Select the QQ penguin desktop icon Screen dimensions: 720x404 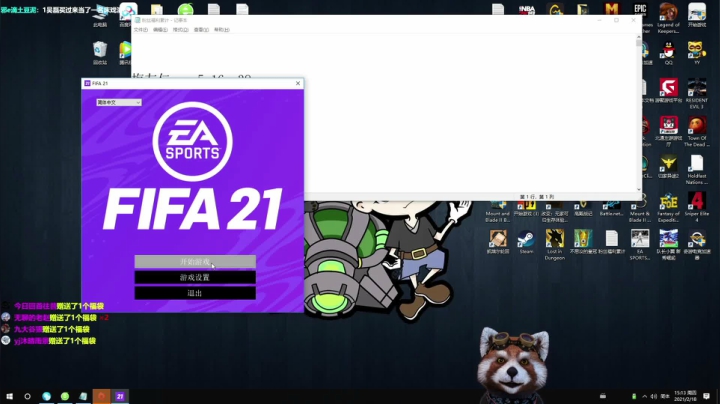668,53
